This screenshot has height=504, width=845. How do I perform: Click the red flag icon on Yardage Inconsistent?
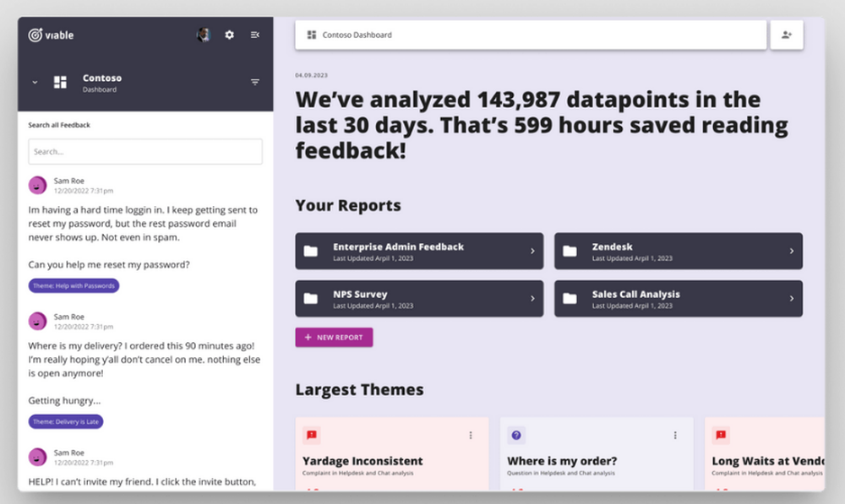[x=311, y=435]
